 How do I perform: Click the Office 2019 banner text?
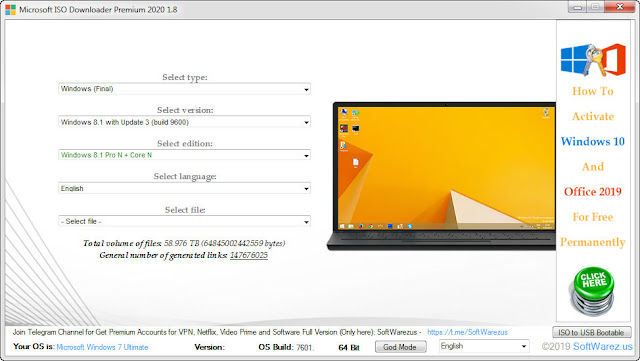[593, 192]
